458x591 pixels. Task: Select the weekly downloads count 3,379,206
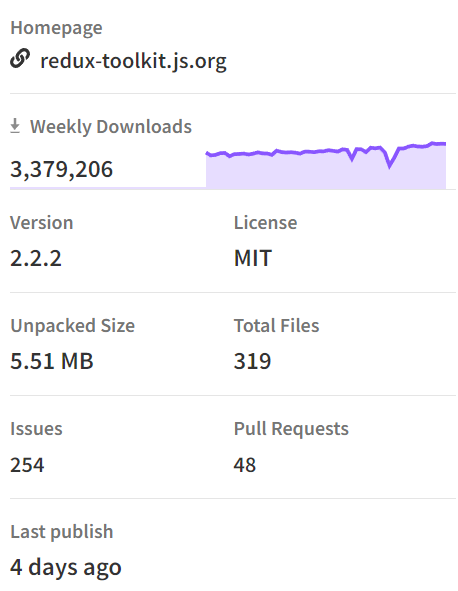61,169
